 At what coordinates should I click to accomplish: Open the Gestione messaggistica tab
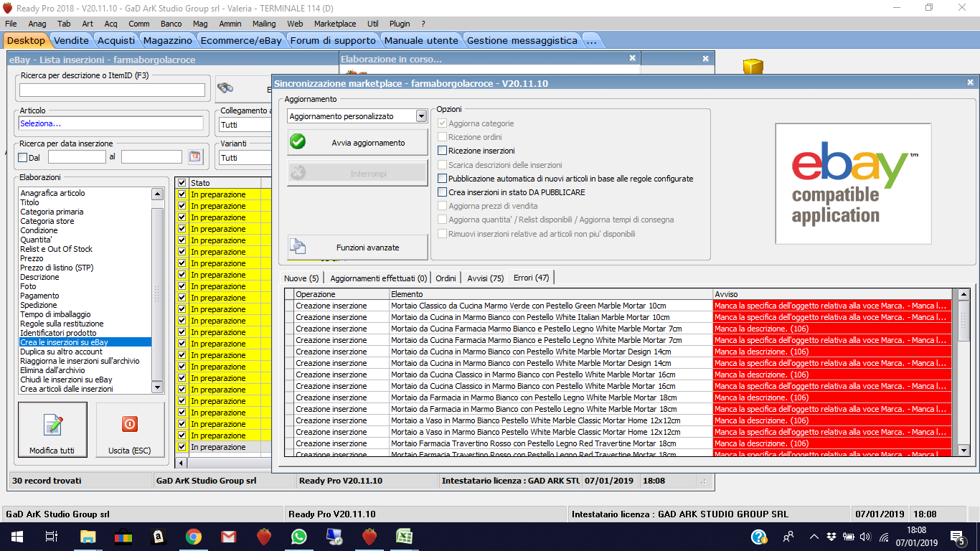[x=522, y=40]
